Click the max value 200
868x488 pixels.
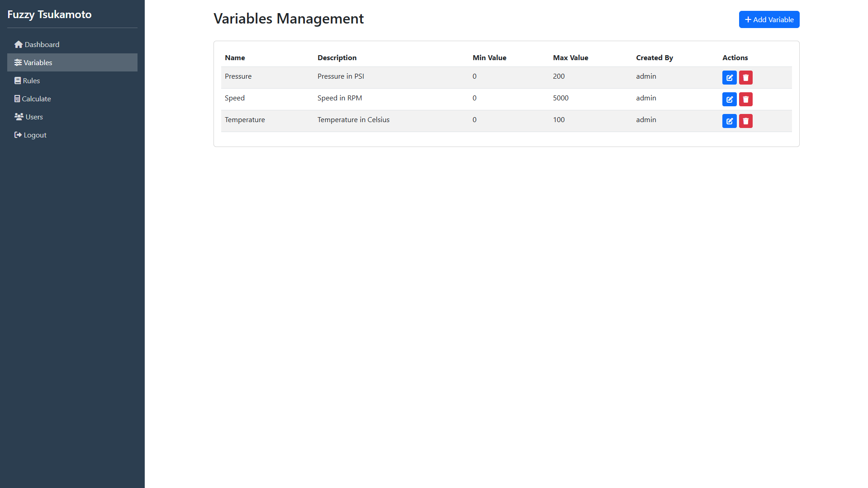(559, 76)
